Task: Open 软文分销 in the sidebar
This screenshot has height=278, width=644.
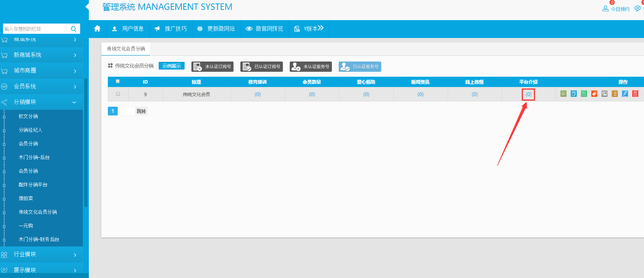Action: point(28,116)
